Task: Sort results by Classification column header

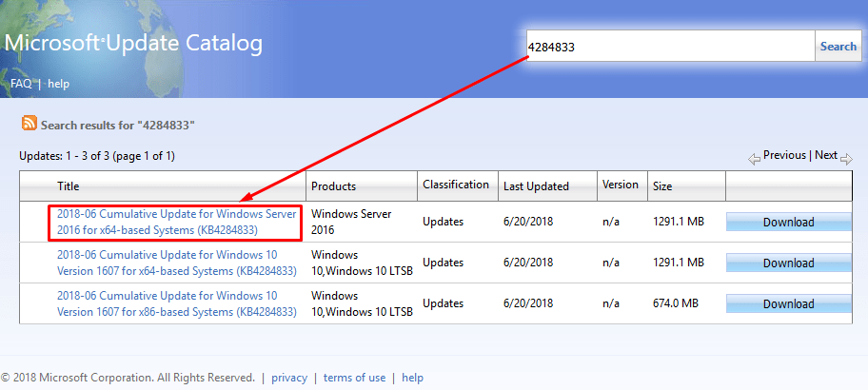Action: 456,185
